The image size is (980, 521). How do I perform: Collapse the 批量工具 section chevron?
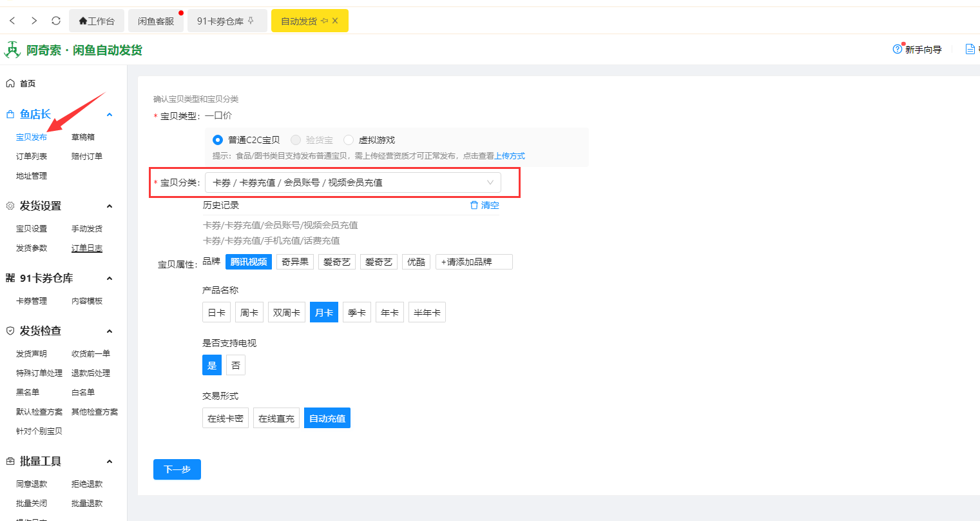click(110, 462)
